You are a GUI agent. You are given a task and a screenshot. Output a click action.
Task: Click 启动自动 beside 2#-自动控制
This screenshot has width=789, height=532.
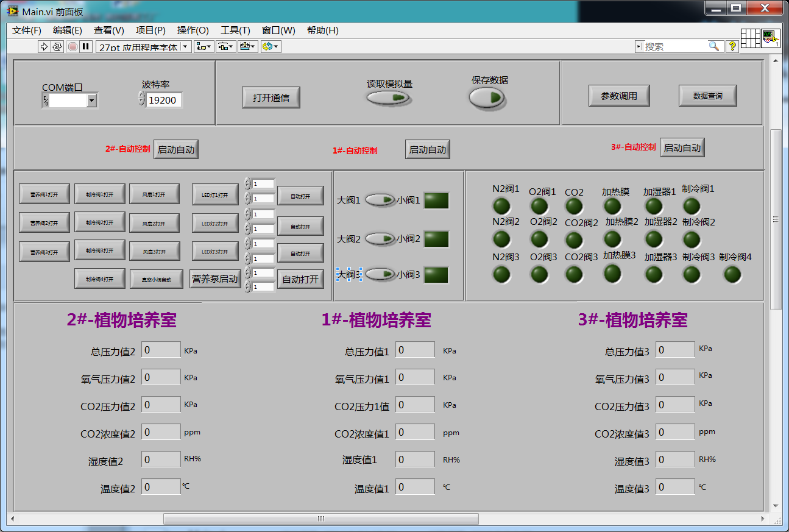pos(176,149)
